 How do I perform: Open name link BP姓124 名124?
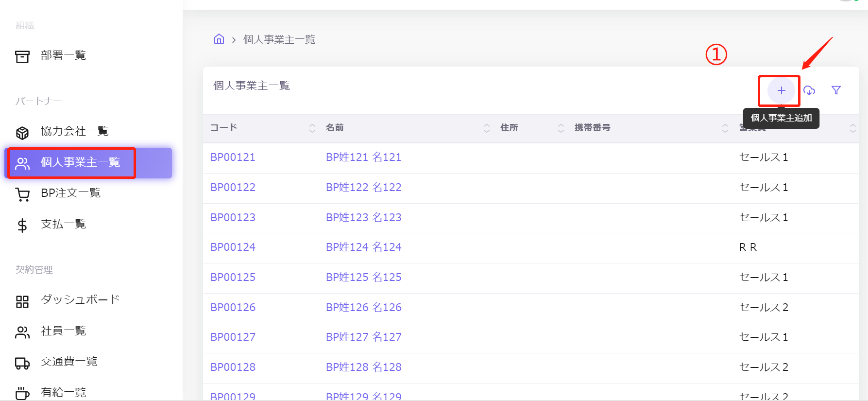pos(363,247)
